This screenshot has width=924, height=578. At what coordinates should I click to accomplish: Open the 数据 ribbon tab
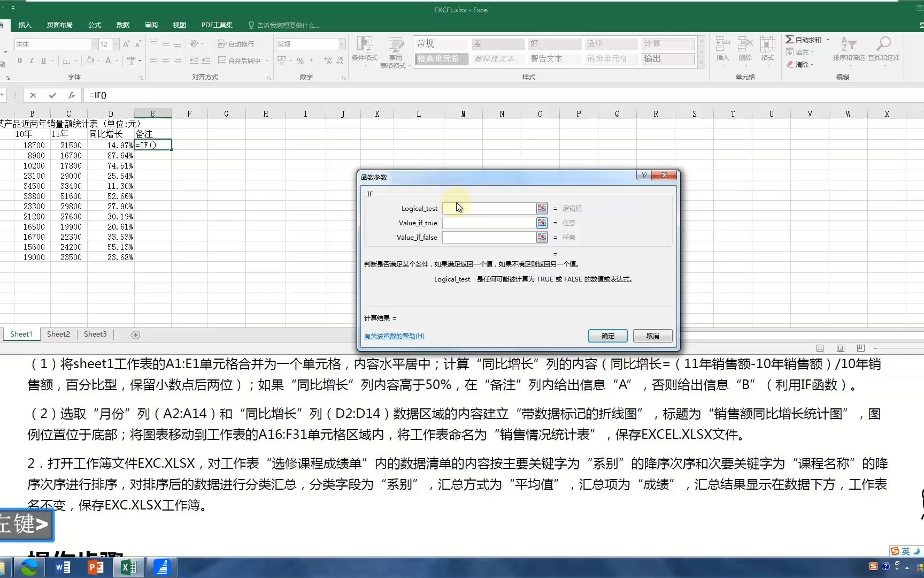123,25
